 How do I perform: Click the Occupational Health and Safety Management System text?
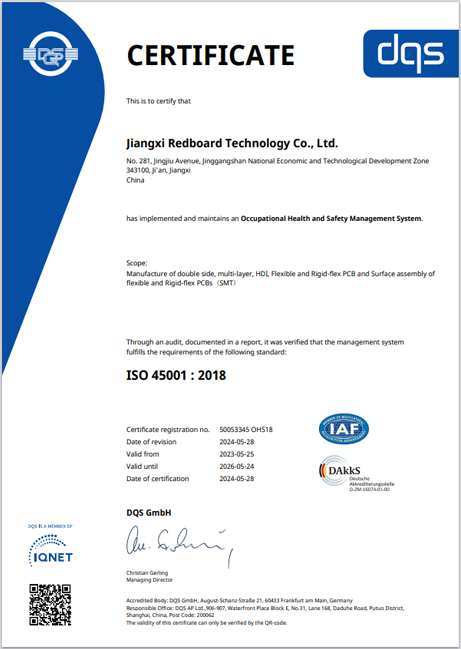331,219
